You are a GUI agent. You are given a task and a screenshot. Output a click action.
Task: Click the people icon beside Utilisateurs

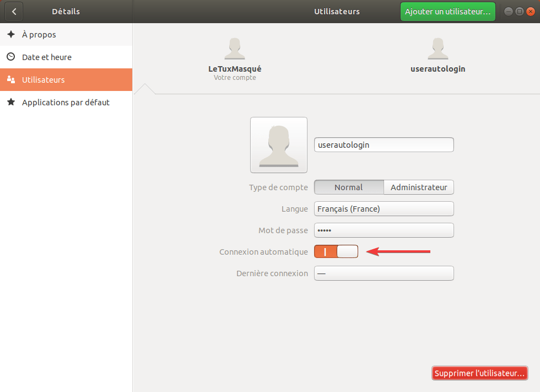tap(11, 80)
